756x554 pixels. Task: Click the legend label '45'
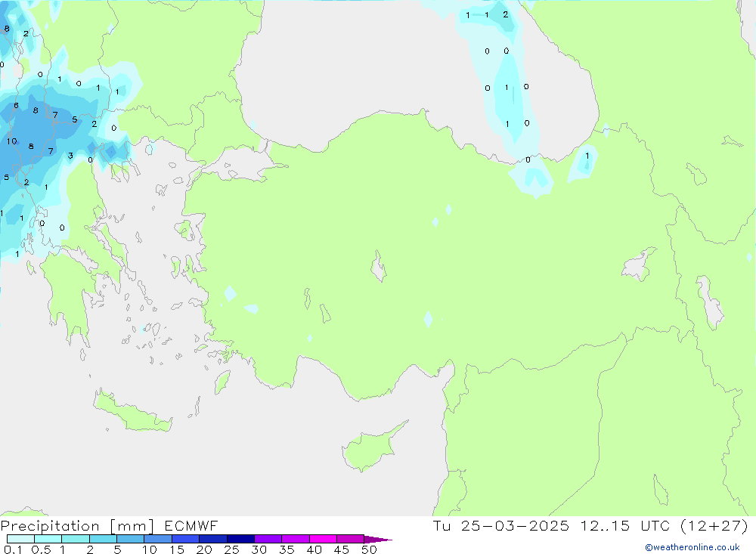pos(342,549)
